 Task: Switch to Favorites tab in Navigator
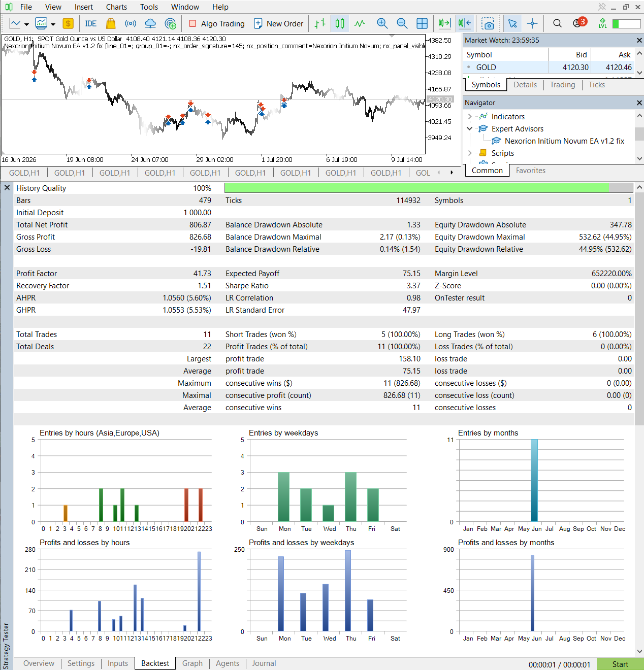(x=530, y=171)
